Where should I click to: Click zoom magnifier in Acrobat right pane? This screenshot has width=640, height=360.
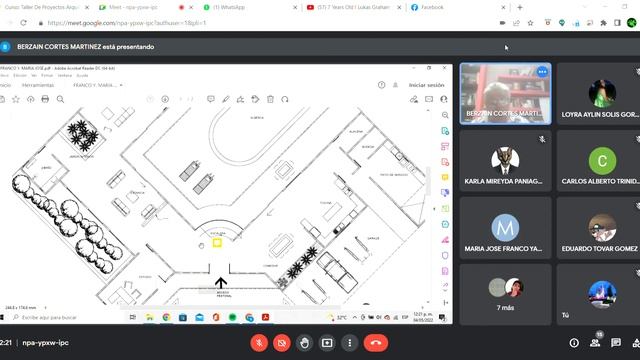tap(445, 116)
